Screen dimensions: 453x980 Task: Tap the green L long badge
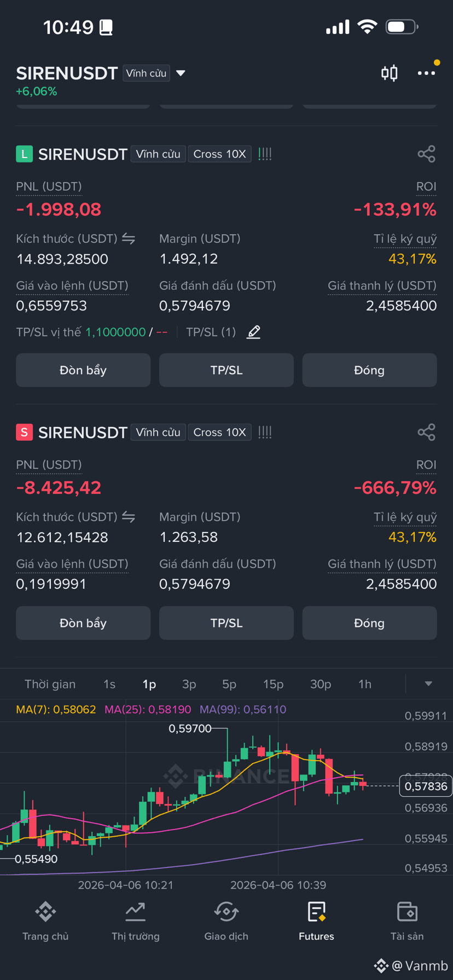24,154
